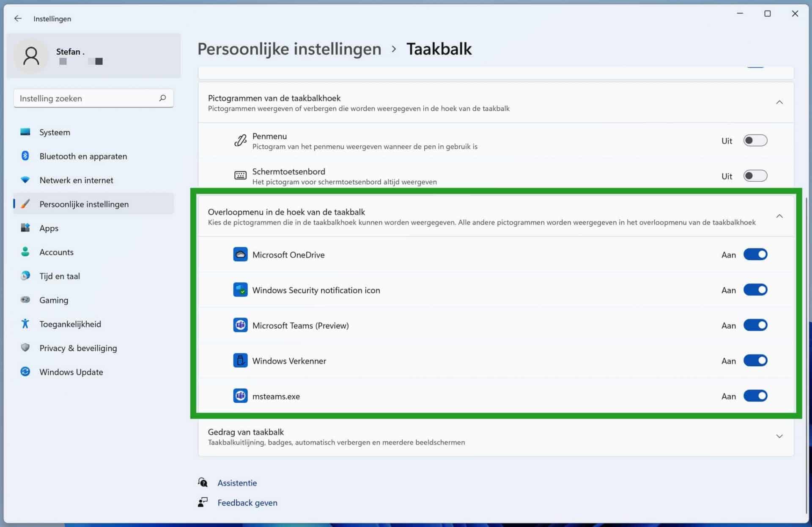Enable the Penmenu toggle
Image resolution: width=812 pixels, height=527 pixels.
click(755, 140)
